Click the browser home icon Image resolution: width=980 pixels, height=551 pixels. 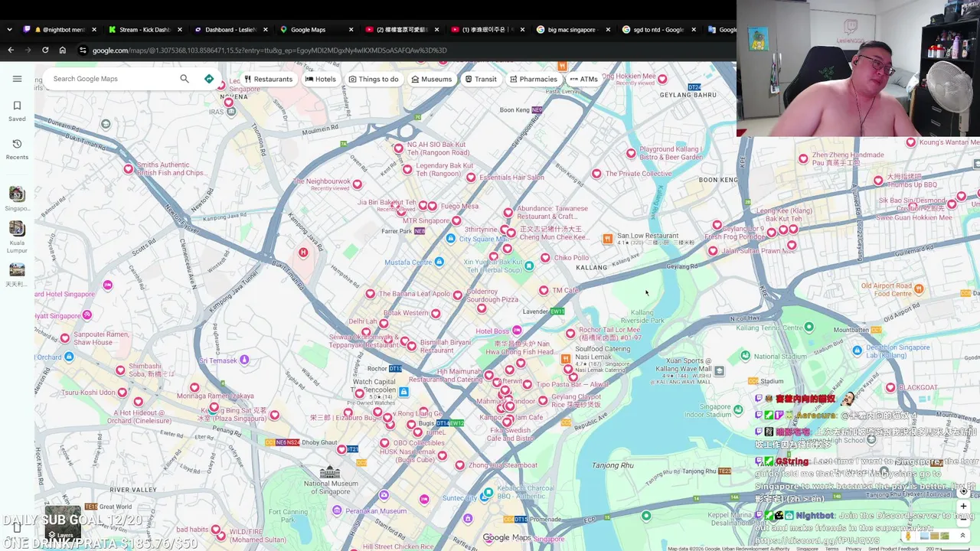pos(63,51)
